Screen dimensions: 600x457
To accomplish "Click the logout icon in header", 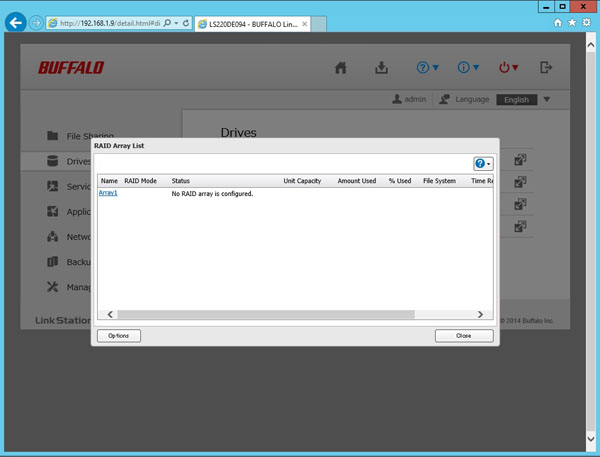I will tap(545, 68).
